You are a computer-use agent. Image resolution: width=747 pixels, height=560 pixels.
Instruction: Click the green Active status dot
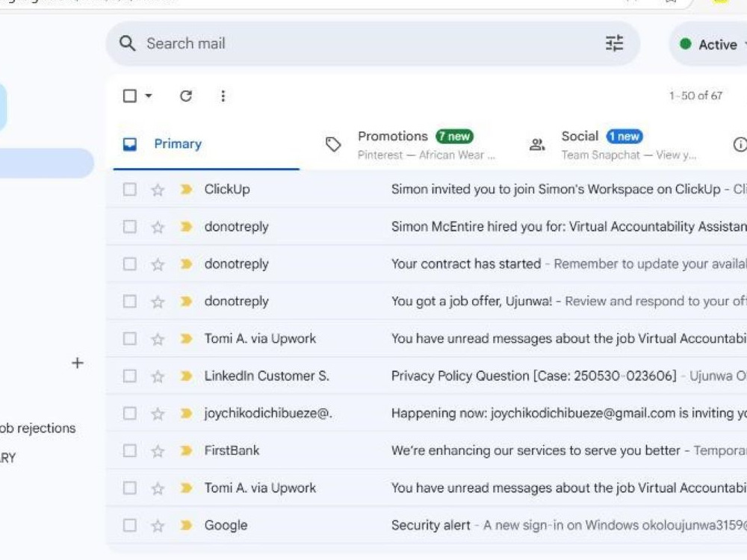pyautogui.click(x=686, y=44)
